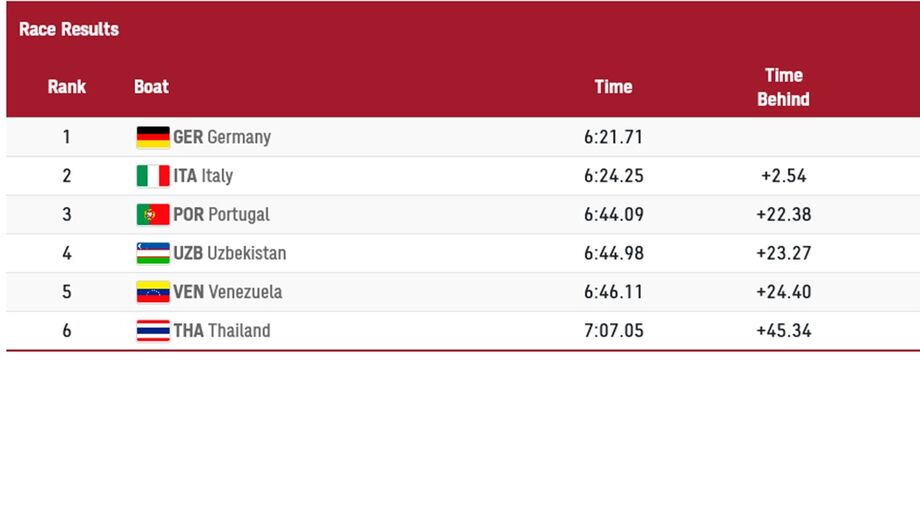920x518 pixels.
Task: Click the Portugal flag icon
Action: pos(153,214)
